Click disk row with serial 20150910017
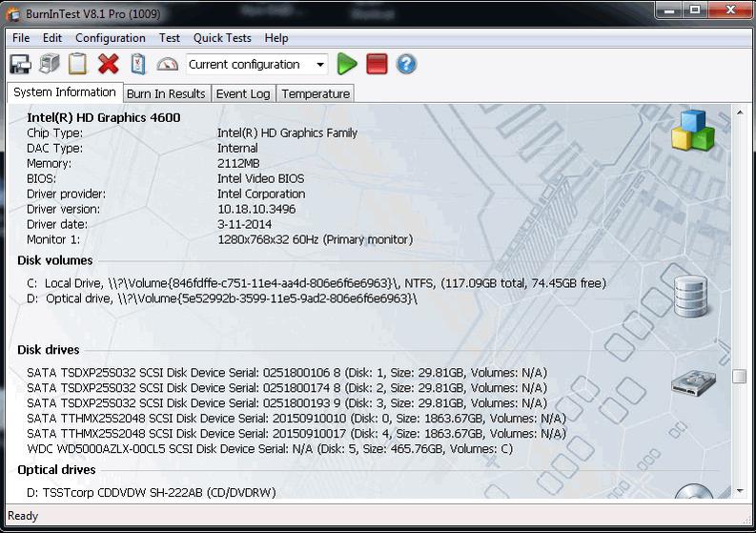Viewport: 756px width, 533px height. pos(296,434)
